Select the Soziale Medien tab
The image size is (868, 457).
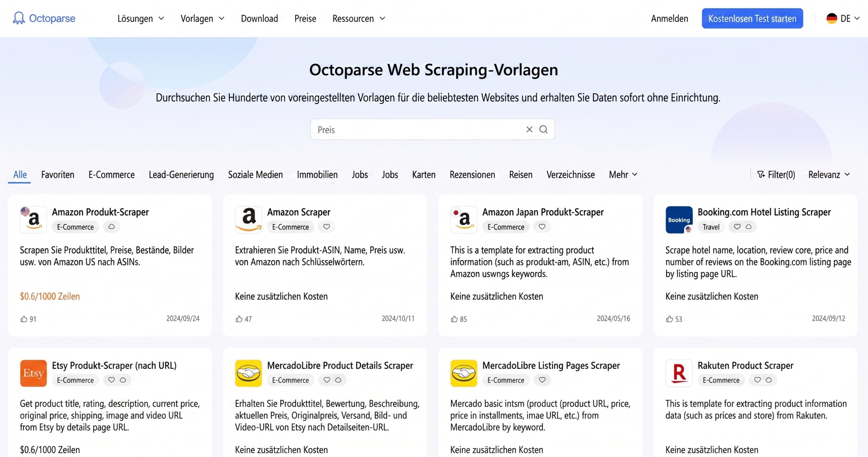255,174
